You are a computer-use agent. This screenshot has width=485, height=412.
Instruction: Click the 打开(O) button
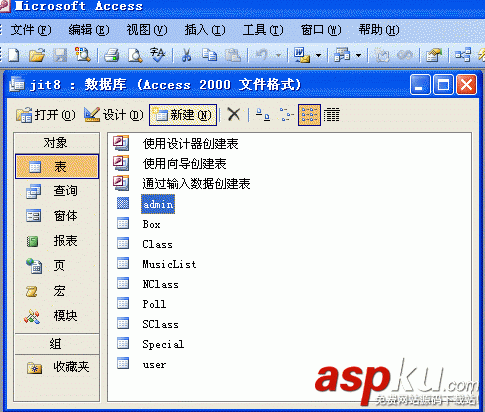pyautogui.click(x=46, y=115)
